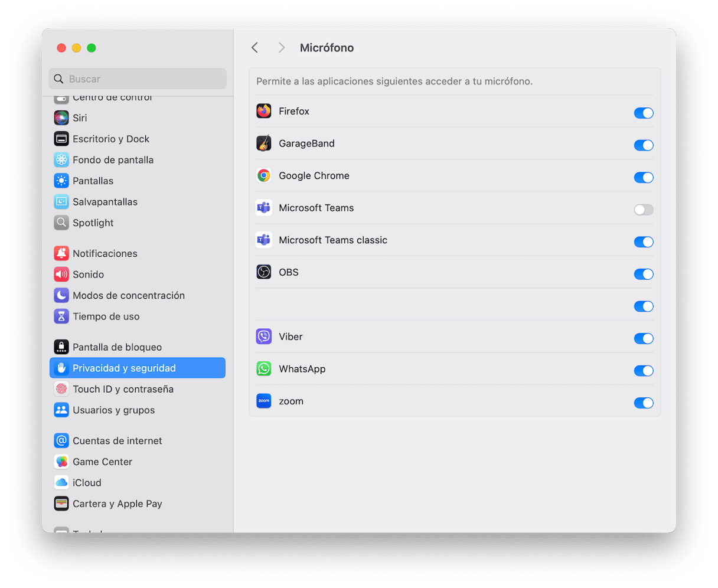Image resolution: width=718 pixels, height=588 pixels.
Task: Enable microphone access for Microsoft Teams
Action: [643, 210]
